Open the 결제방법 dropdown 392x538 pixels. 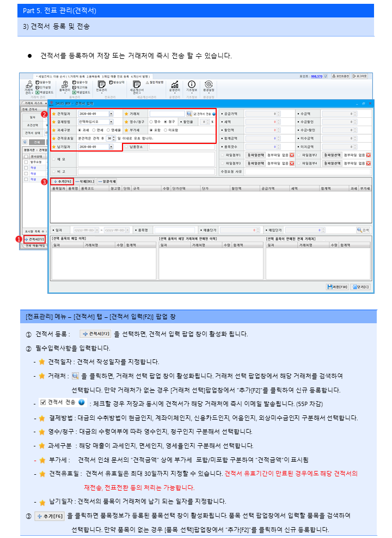click(x=111, y=122)
